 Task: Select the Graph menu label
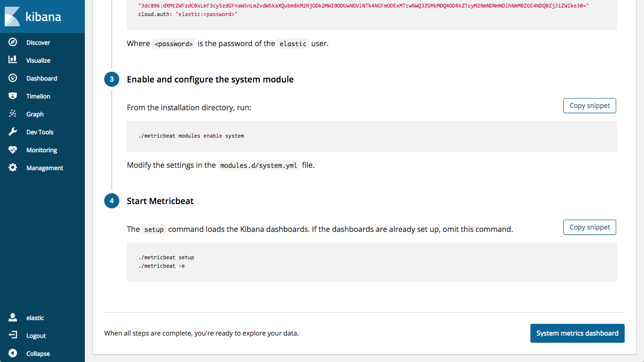pos(35,114)
